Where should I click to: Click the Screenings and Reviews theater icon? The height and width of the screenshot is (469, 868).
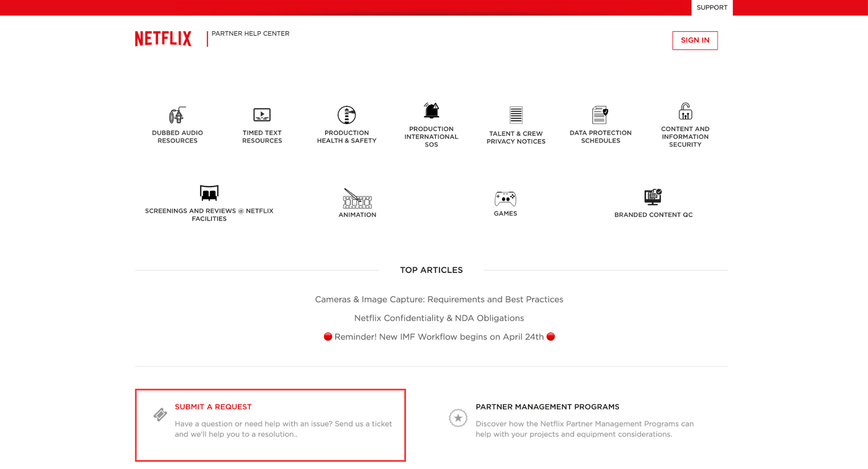pos(209,193)
